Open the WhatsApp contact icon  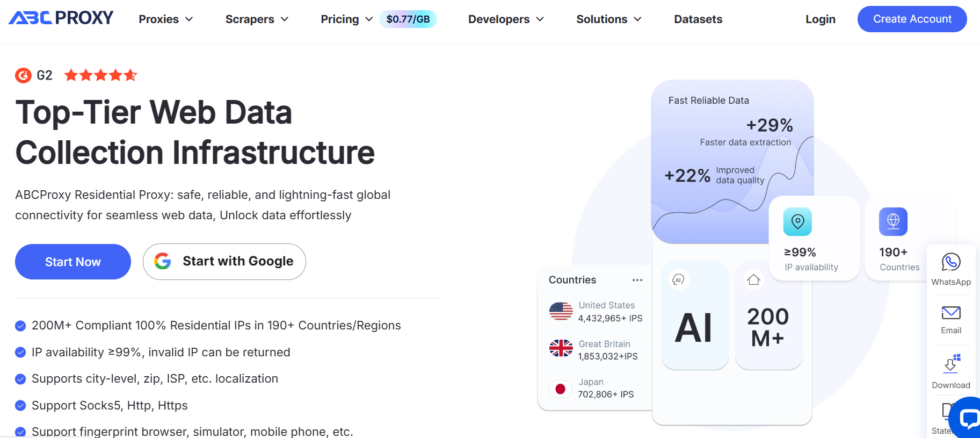click(950, 262)
